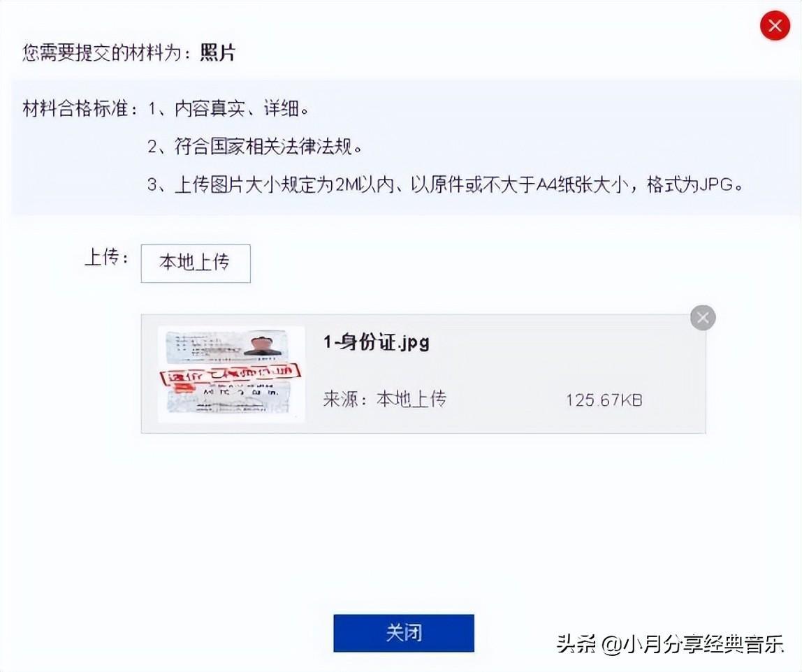Viewport: 802px width, 672px height.
Task: Click the 来源：本地上传 source text
Action: (x=385, y=399)
